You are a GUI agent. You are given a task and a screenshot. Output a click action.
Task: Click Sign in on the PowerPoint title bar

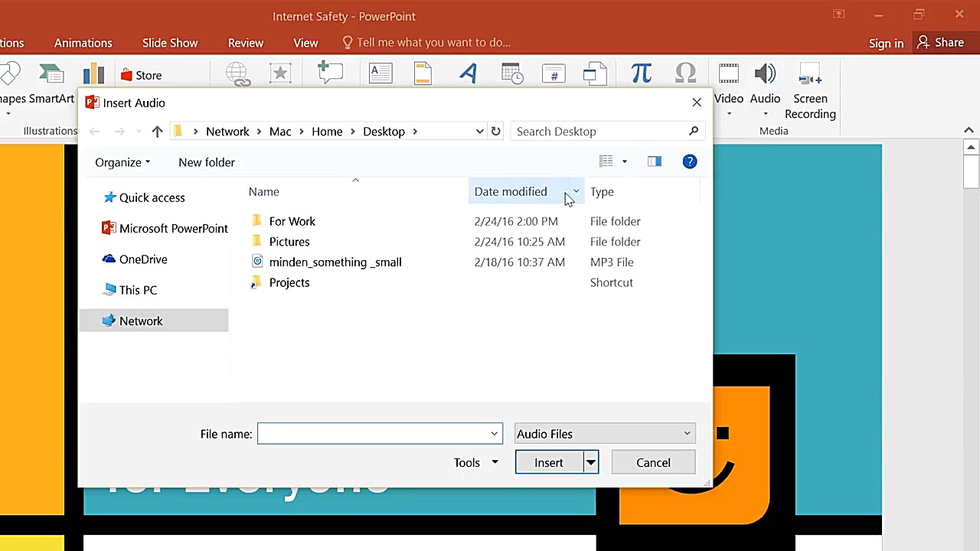(x=886, y=43)
